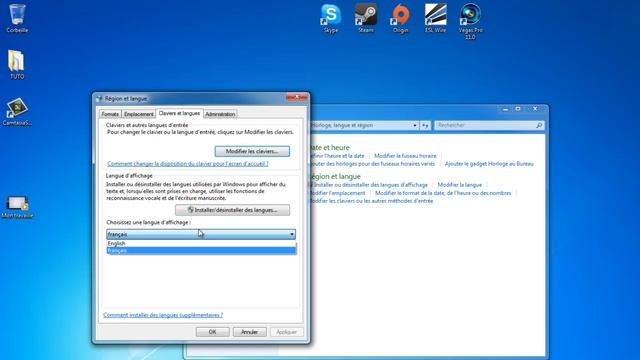Open the Administration tab
The image size is (640, 360).
point(220,114)
